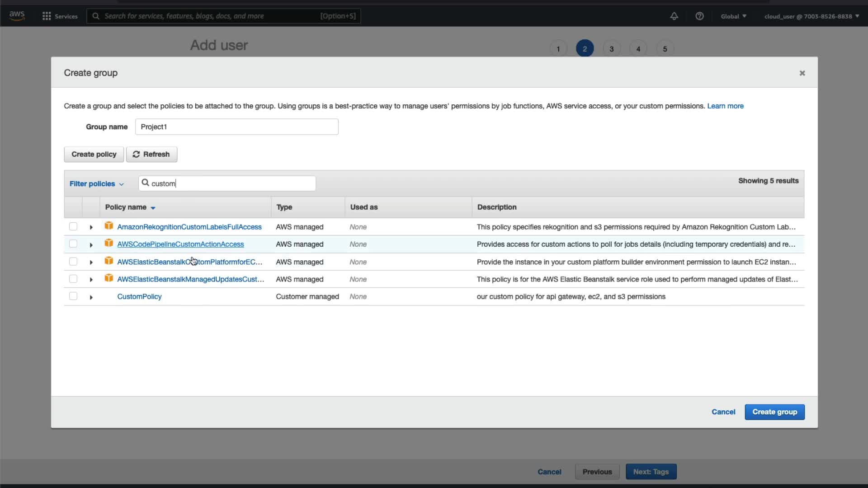
Task: Open the Services grid menu icon
Action: 46,16
